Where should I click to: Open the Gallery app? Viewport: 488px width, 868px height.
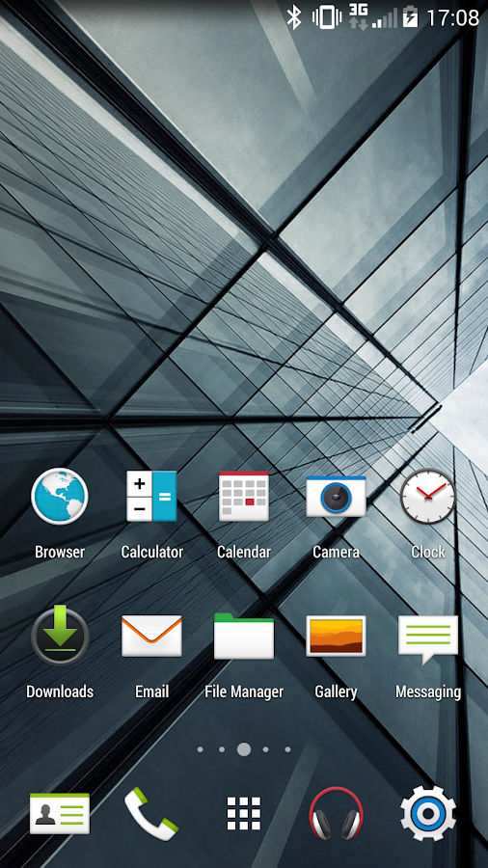(336, 636)
